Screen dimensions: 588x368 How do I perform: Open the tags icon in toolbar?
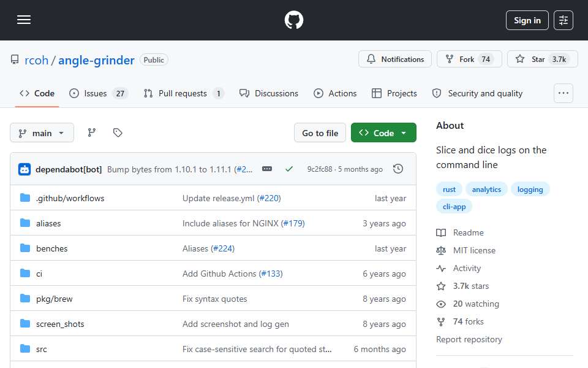[x=118, y=132]
